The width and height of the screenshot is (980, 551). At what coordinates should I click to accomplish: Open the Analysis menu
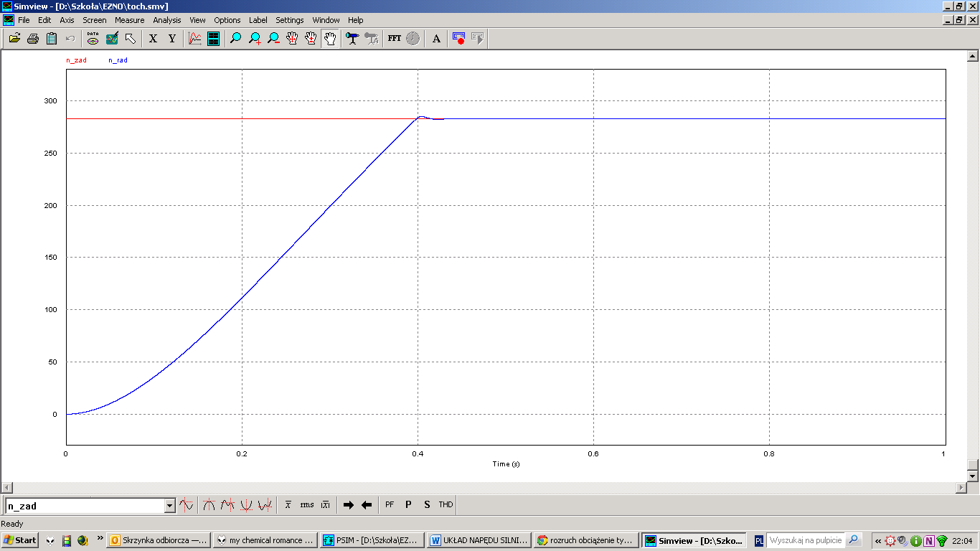click(x=166, y=20)
